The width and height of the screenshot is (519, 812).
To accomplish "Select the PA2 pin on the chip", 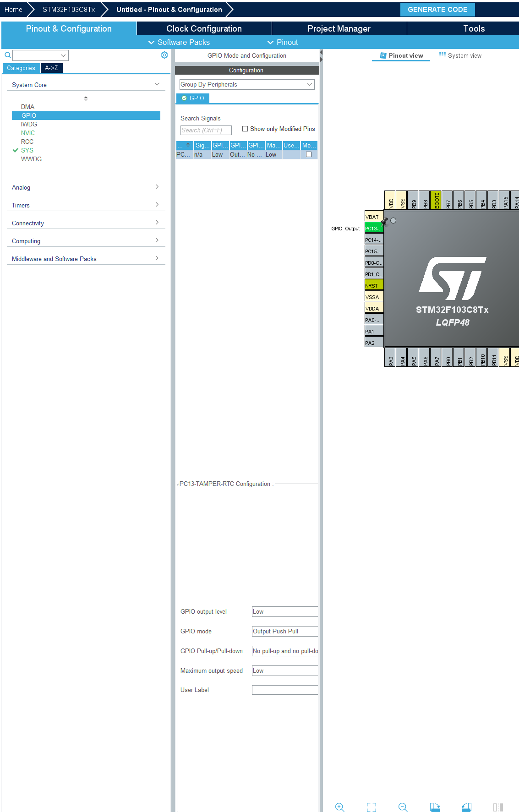I will (x=374, y=343).
